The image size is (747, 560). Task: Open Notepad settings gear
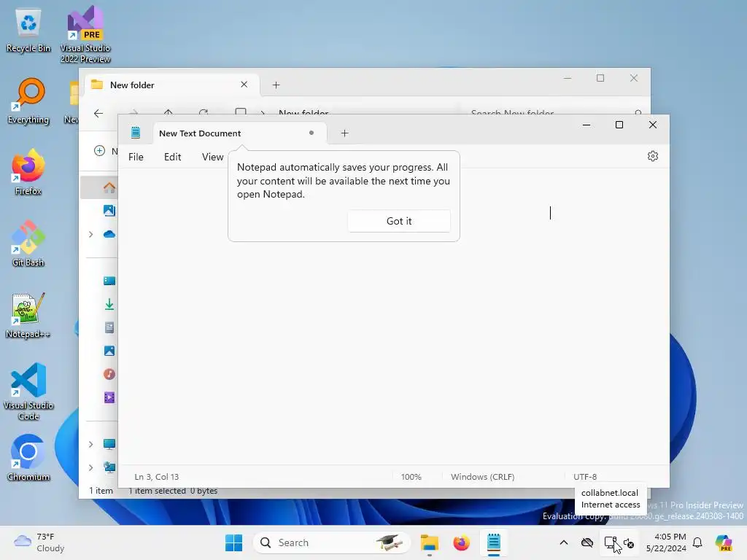[653, 156]
